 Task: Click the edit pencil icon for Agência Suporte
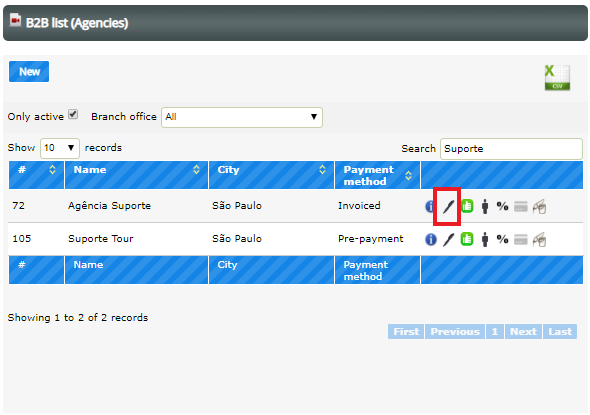click(x=448, y=206)
